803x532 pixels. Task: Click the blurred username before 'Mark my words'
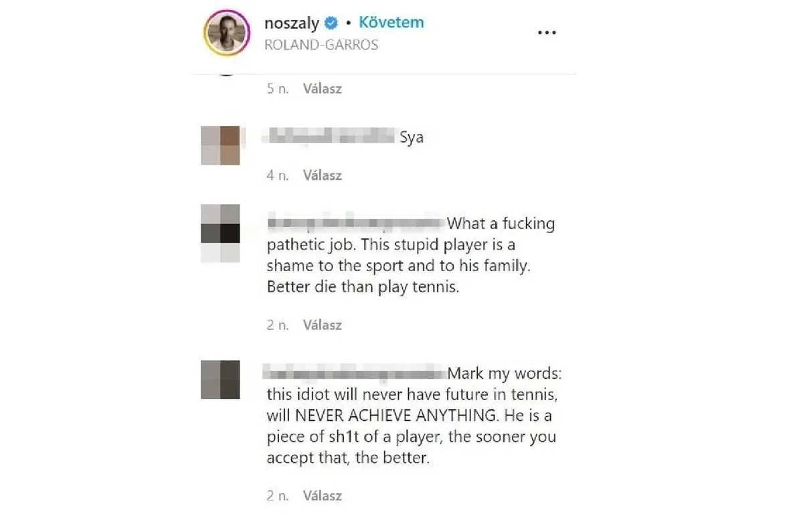355,372
